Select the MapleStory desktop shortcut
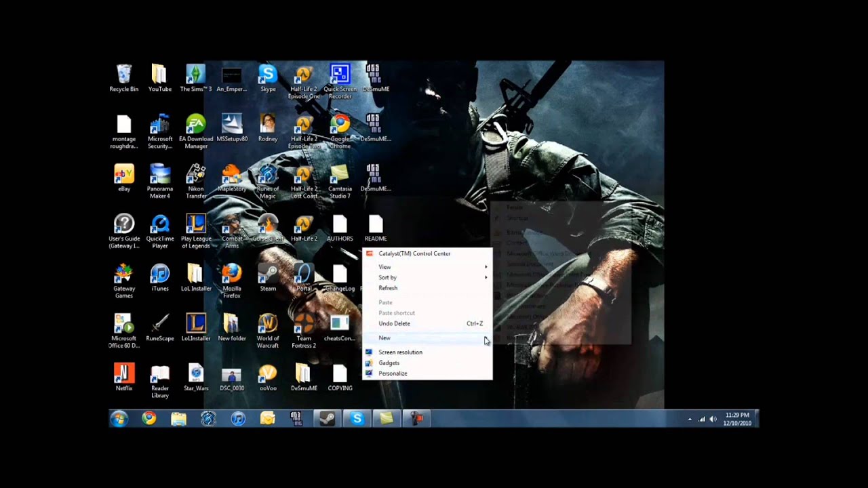This screenshot has height=488, width=868. (x=231, y=178)
